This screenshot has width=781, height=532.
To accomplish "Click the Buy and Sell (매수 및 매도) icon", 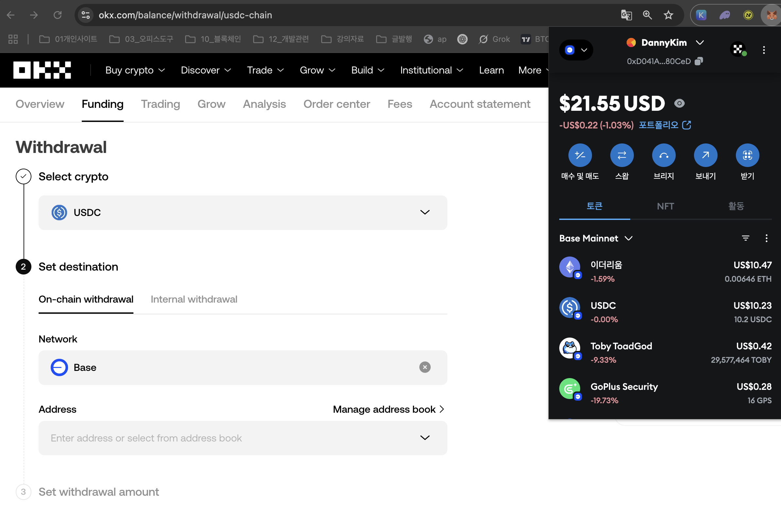I will tap(580, 155).
